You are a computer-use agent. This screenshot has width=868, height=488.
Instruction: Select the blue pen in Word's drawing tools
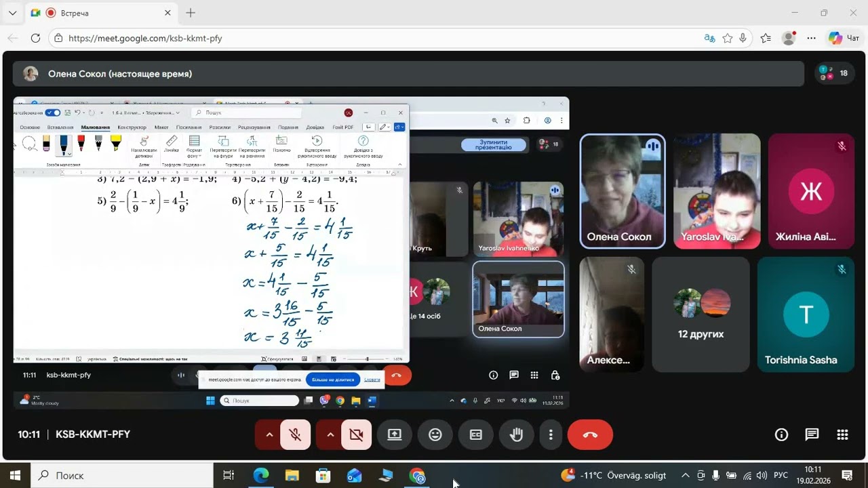click(x=64, y=144)
